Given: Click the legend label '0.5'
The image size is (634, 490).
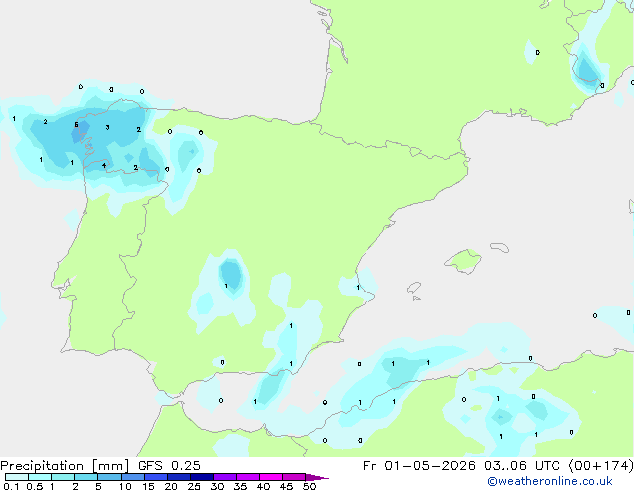Looking at the screenshot, I should click(34, 486).
